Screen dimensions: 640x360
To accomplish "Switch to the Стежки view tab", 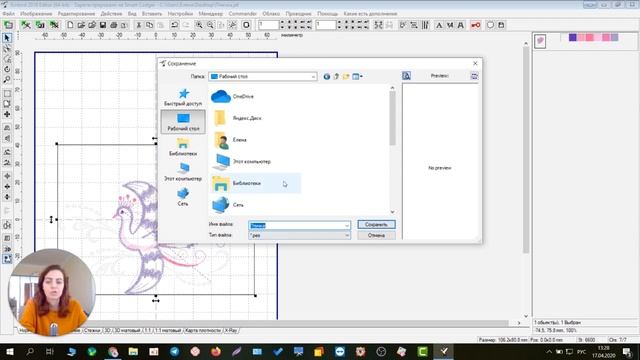I will 92,331.
